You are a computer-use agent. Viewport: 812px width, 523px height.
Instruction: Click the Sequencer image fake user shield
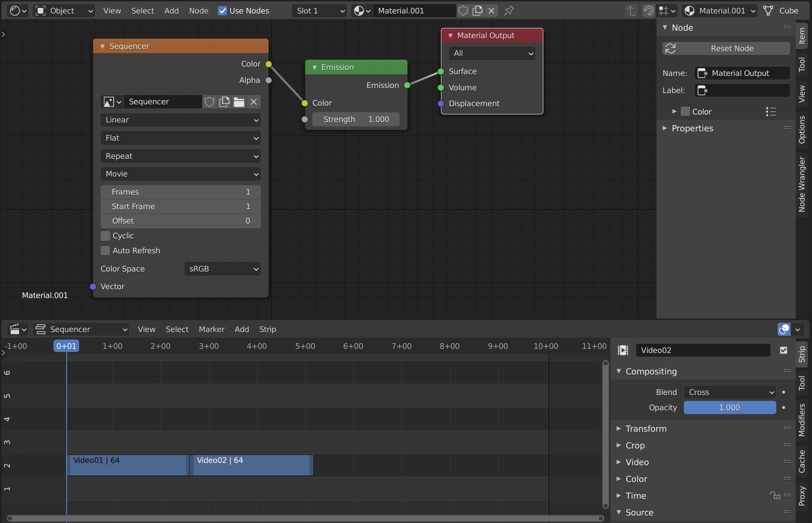[x=210, y=102]
